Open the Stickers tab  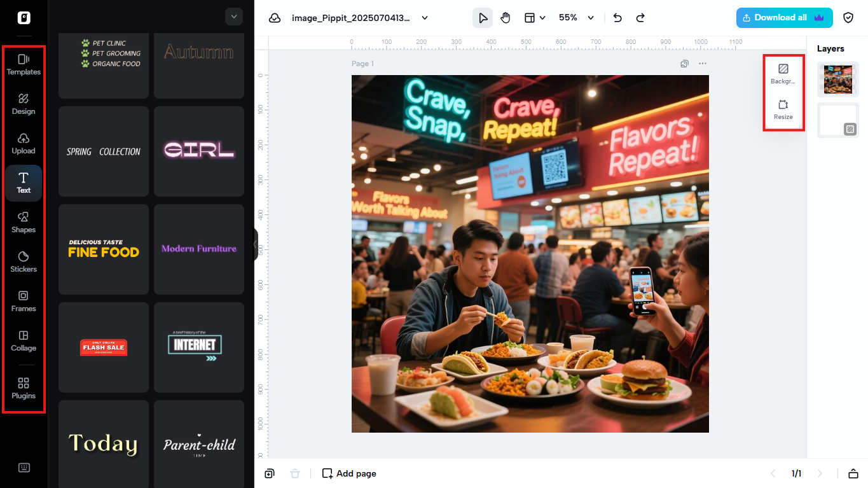[24, 261]
